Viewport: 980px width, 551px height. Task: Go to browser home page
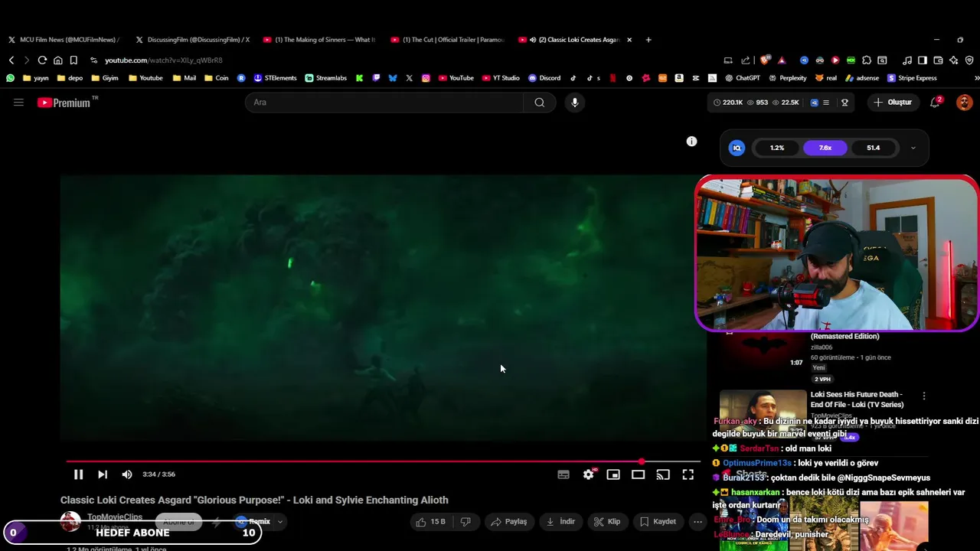tap(57, 60)
